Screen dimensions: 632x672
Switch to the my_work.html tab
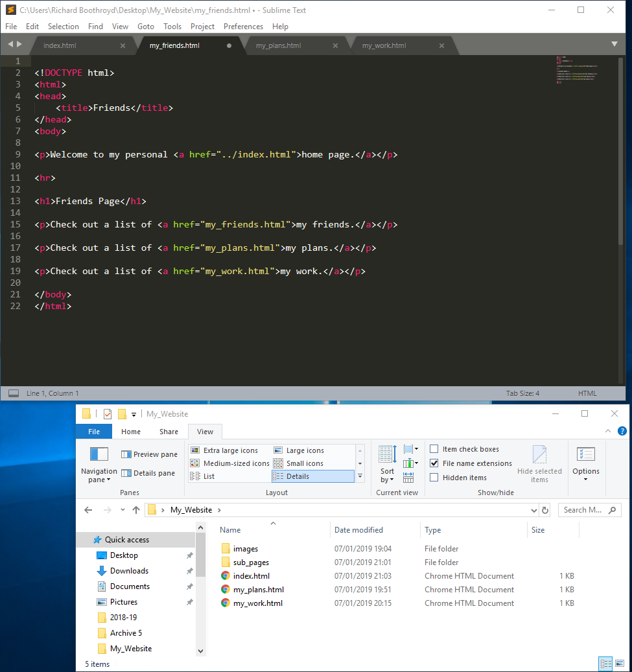pyautogui.click(x=384, y=45)
